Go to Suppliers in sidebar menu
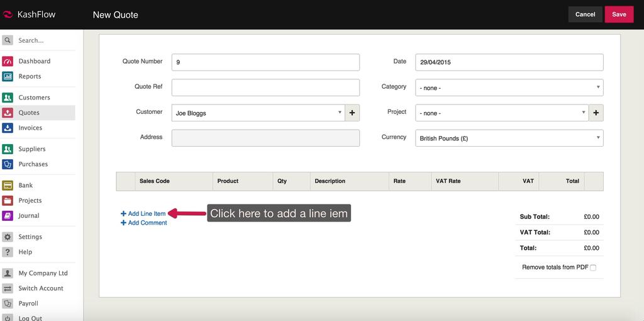This screenshot has width=644, height=321. 32,149
